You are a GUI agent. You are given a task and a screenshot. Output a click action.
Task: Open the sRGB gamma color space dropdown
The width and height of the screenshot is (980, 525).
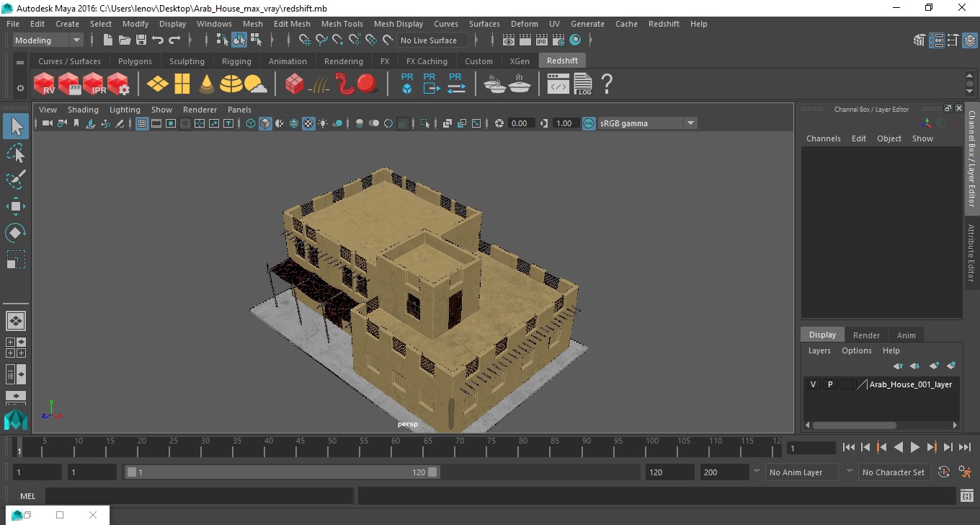click(648, 123)
